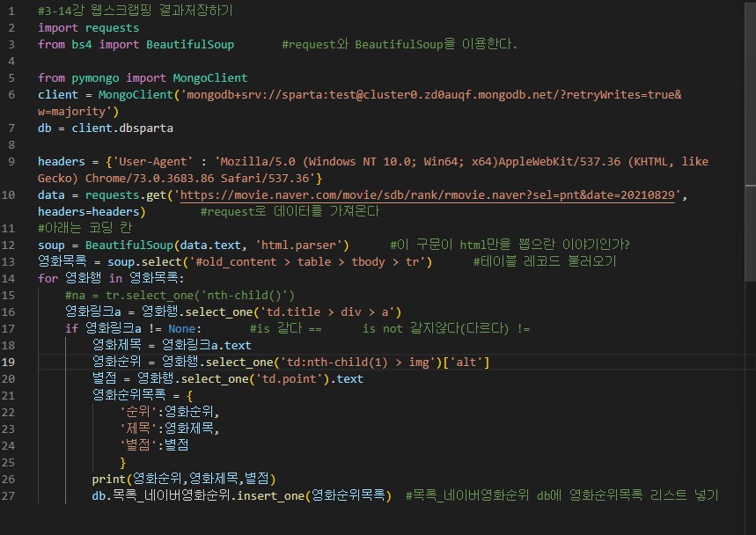
Task: Click the '#request로 데이터를 가져온다' comment
Action: click(290, 212)
